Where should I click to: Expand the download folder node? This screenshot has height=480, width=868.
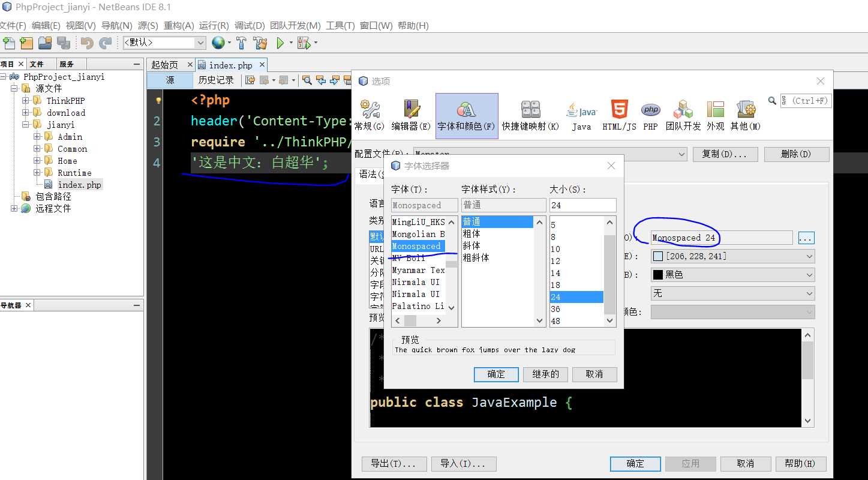pyautogui.click(x=26, y=113)
